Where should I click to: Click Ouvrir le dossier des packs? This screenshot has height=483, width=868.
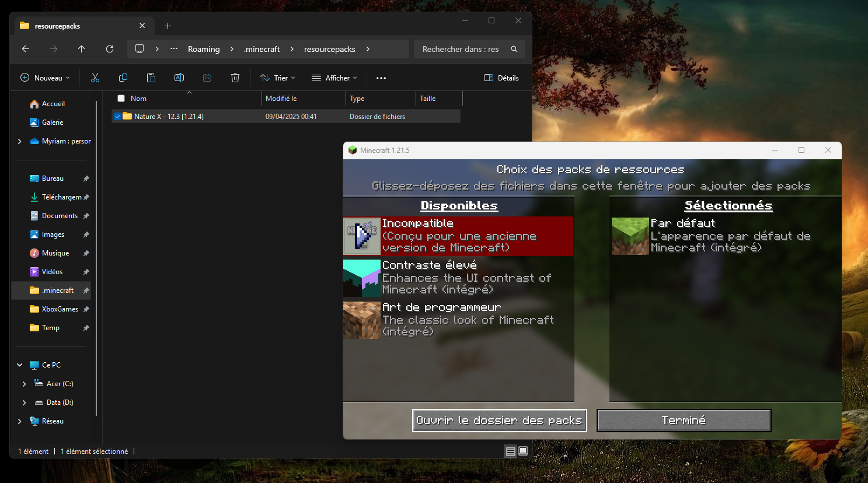coord(499,421)
